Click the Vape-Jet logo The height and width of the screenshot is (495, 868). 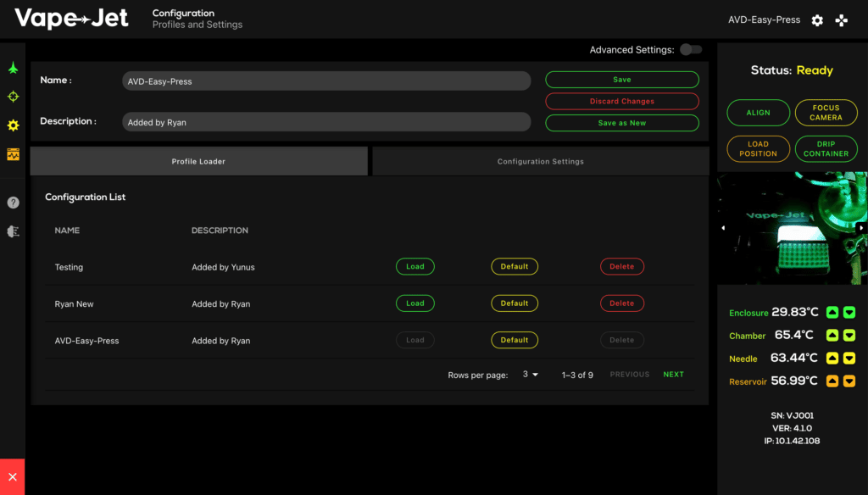click(x=71, y=19)
